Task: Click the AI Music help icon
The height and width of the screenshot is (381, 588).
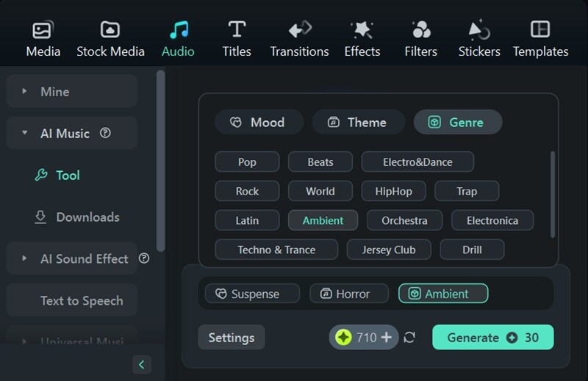Action: coord(105,133)
